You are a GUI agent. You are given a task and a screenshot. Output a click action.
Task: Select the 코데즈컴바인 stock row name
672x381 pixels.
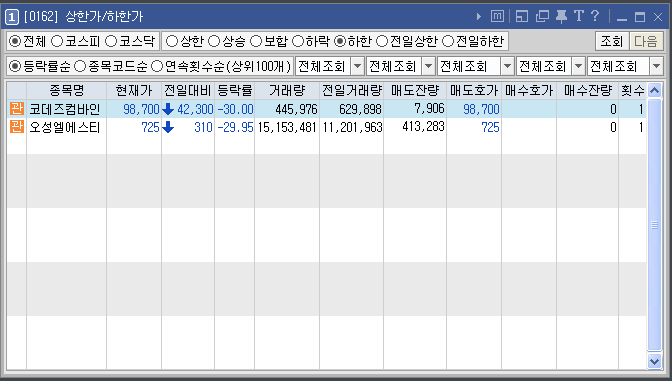[x=65, y=109]
